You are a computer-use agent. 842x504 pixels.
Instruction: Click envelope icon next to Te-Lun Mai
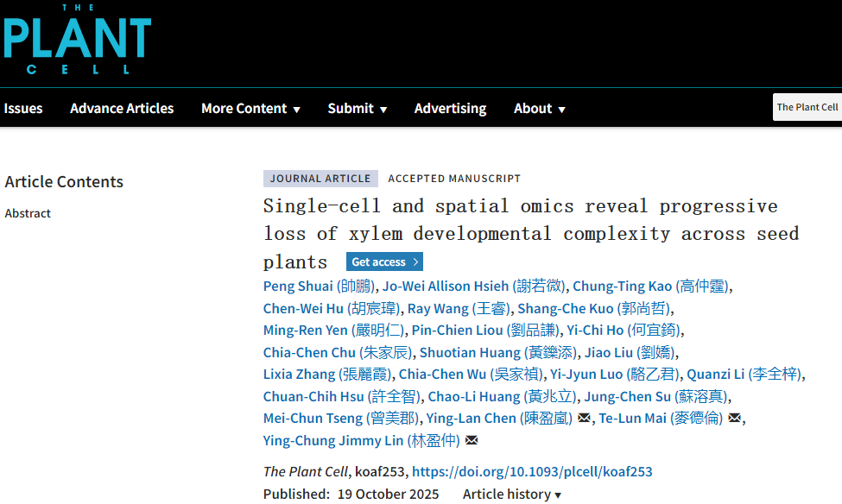click(x=735, y=419)
